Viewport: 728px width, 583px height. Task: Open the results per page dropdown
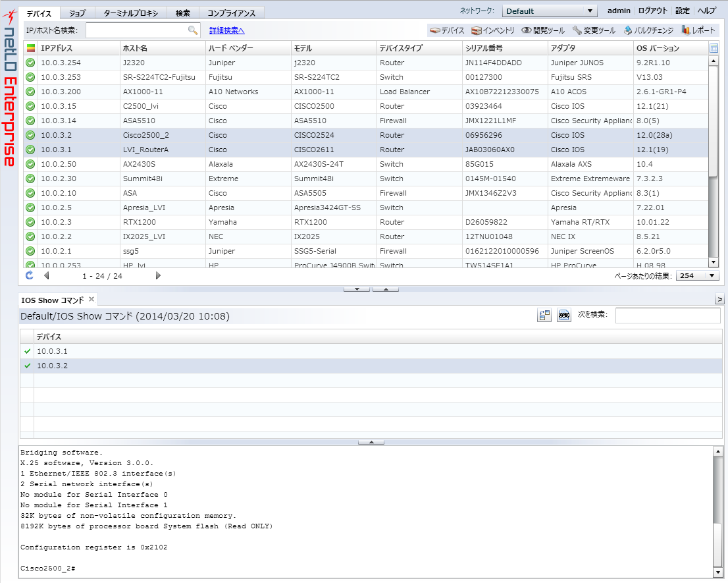tap(697, 275)
